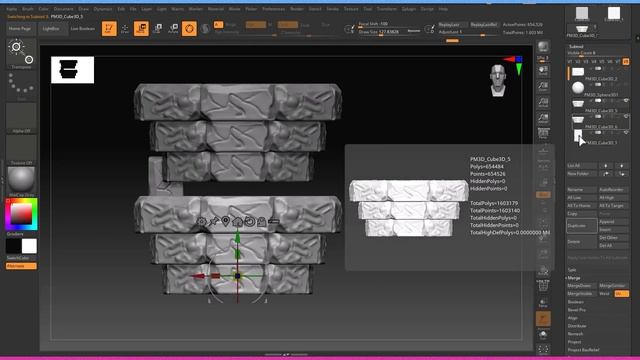Screen dimensions: 640x360
Task: Open the Brush menu
Action: (28, 9)
